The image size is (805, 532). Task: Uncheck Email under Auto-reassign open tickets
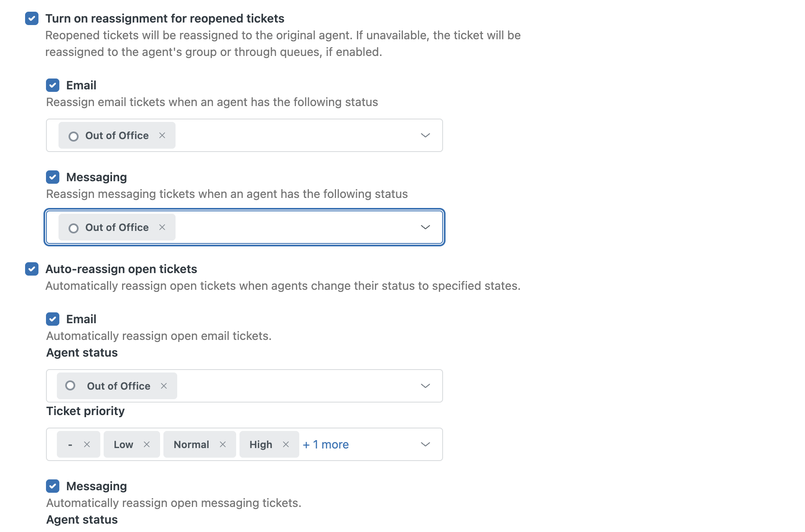click(53, 319)
